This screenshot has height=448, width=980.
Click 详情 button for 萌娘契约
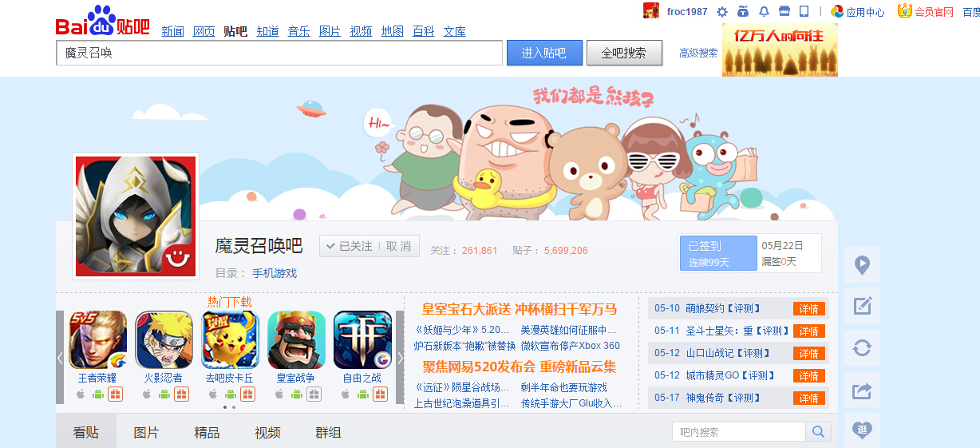click(x=808, y=308)
